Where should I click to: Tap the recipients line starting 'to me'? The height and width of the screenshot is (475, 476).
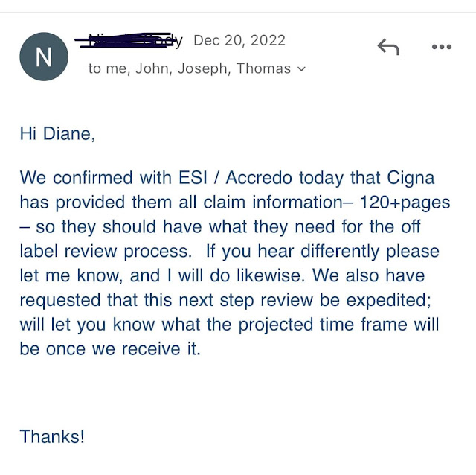196,68
